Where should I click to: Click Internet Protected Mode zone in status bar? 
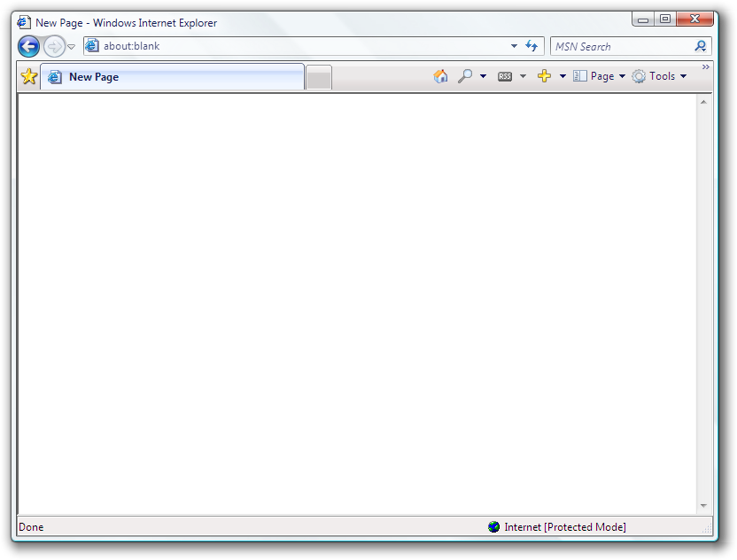[x=562, y=526]
